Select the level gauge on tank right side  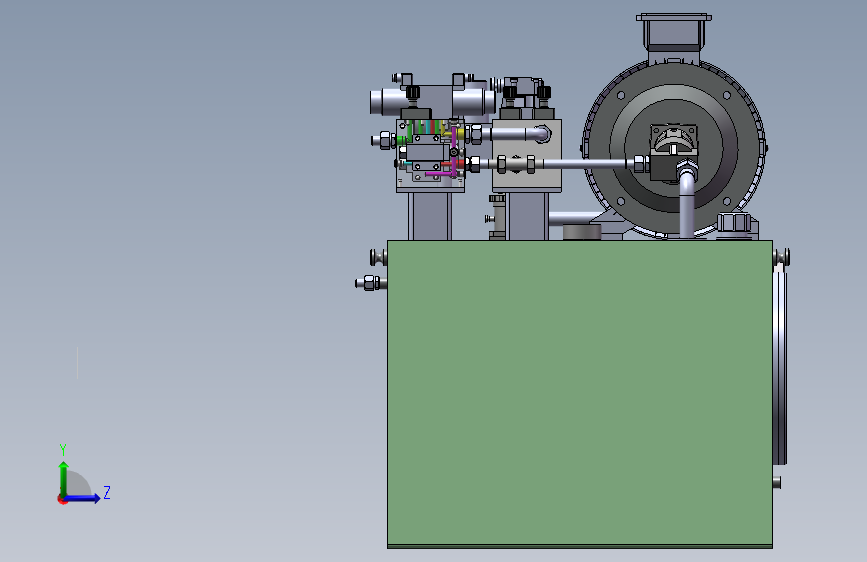click(x=780, y=365)
